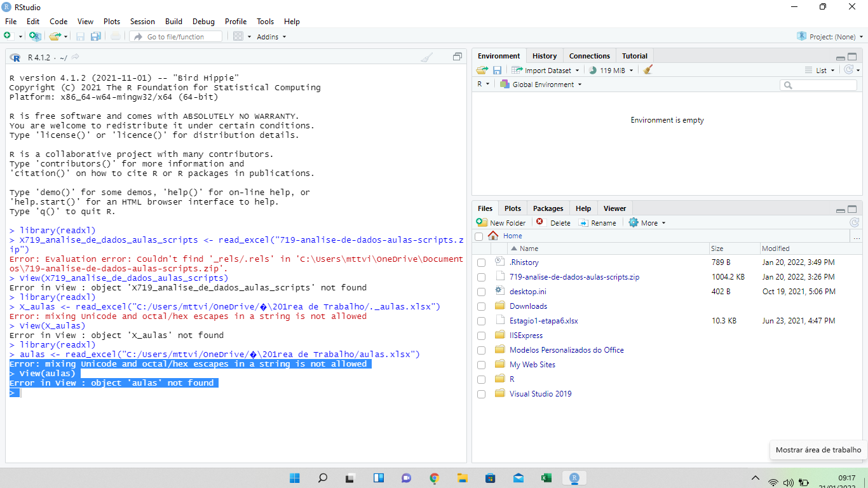Expand the Import Dataset dropdown

[x=545, y=71]
